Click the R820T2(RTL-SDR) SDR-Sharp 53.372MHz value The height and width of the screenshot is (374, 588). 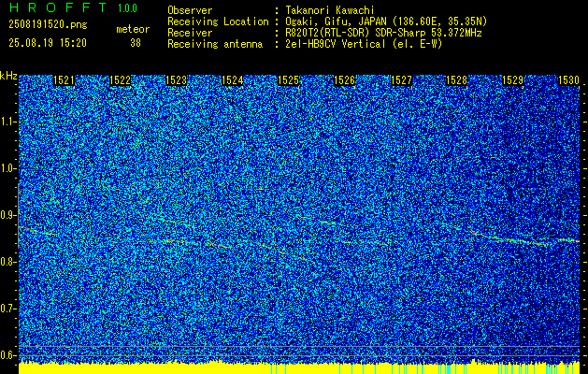tap(383, 33)
